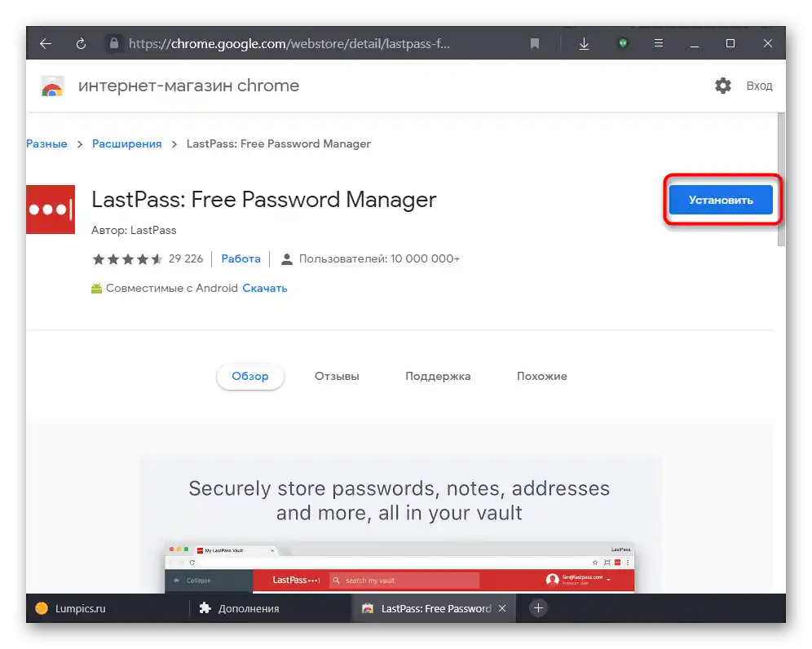This screenshot has height=649, width=812.
Task: Click the Автор: LastPass text
Action: coord(134,230)
